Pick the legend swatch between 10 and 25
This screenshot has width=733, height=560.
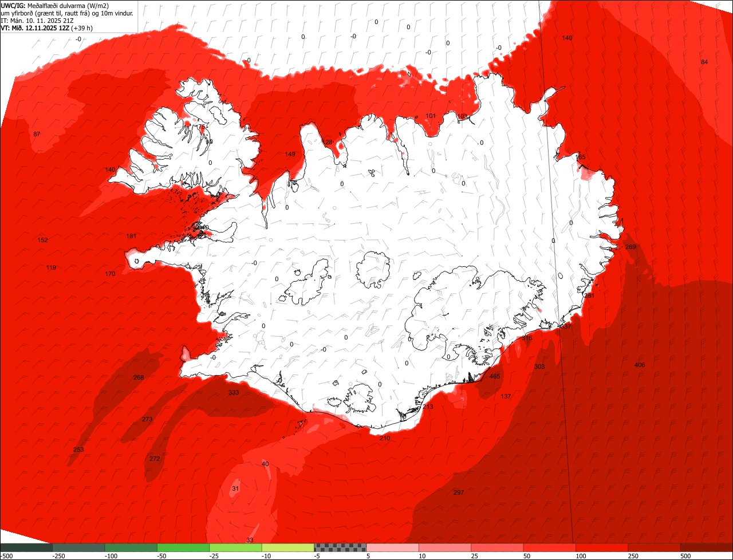click(445, 547)
